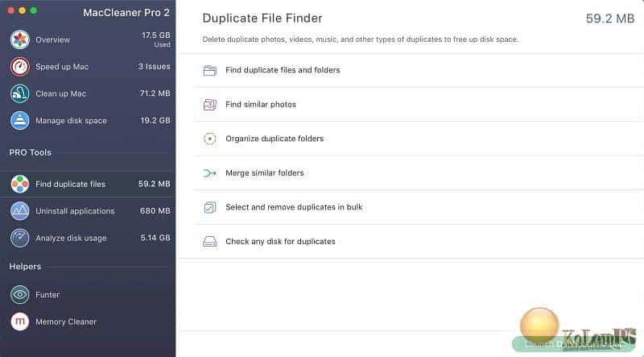Open the Overview sidebar icon

[19, 40]
